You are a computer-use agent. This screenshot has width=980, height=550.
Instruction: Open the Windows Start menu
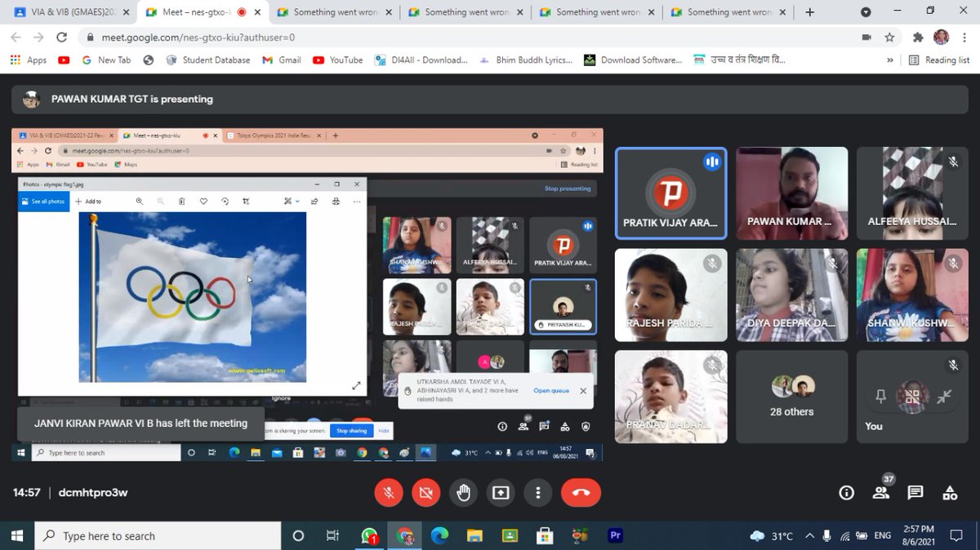click(x=16, y=536)
